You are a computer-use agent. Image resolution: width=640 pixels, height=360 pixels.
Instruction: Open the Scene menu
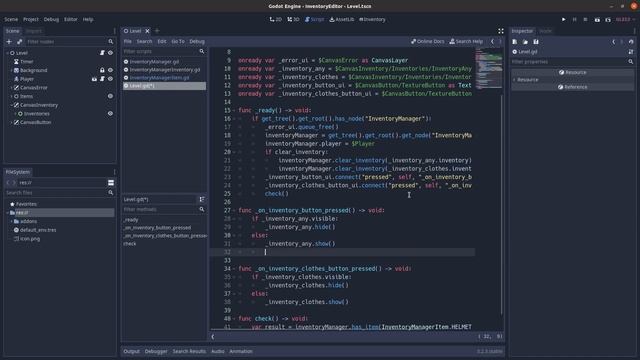coord(11,19)
